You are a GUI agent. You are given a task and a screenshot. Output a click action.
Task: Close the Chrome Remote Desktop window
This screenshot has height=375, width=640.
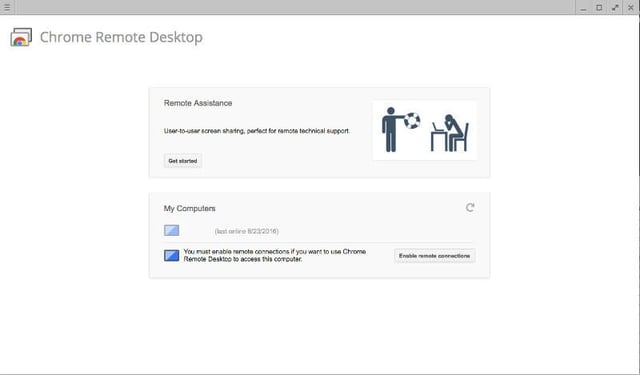coord(631,7)
